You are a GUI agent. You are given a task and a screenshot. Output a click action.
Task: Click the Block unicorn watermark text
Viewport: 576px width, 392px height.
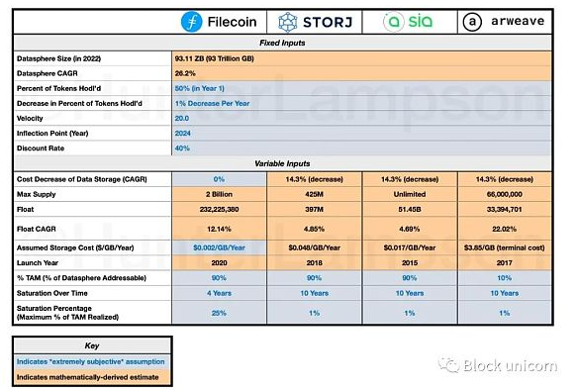point(510,365)
